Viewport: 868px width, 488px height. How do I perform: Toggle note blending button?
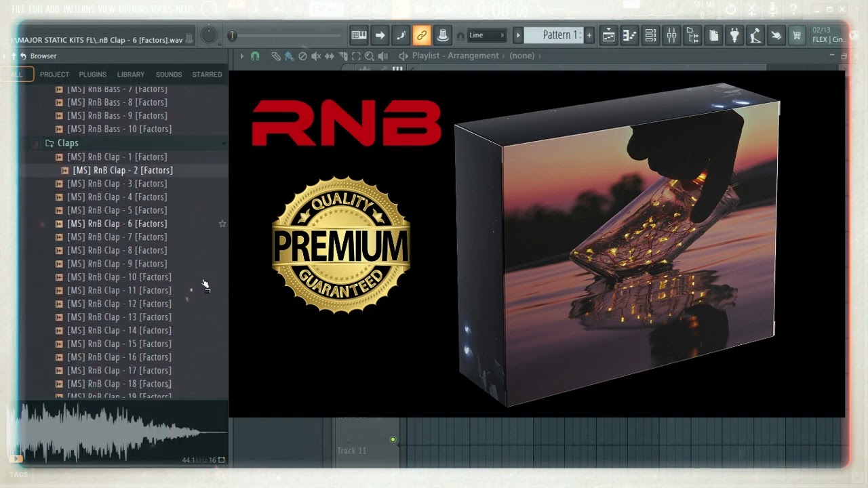(401, 35)
